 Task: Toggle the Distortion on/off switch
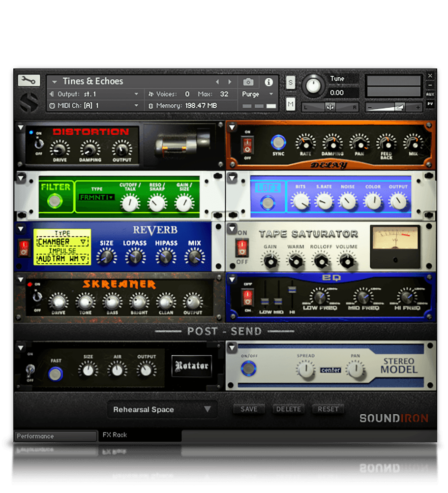[39, 144]
